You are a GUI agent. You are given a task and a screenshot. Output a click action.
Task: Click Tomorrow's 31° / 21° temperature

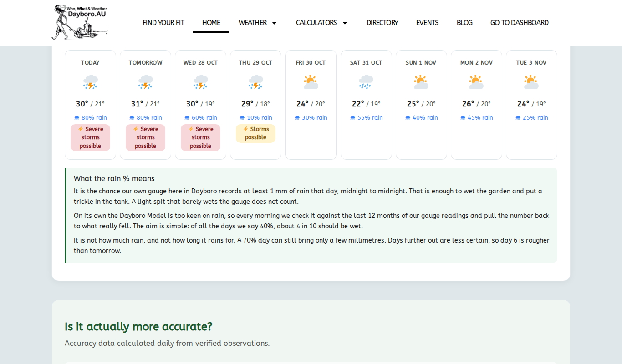[145, 104]
